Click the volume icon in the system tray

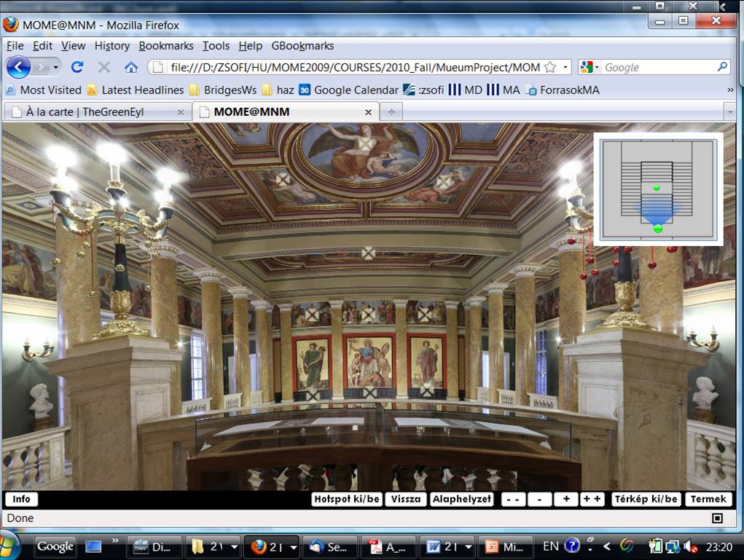coord(690,547)
